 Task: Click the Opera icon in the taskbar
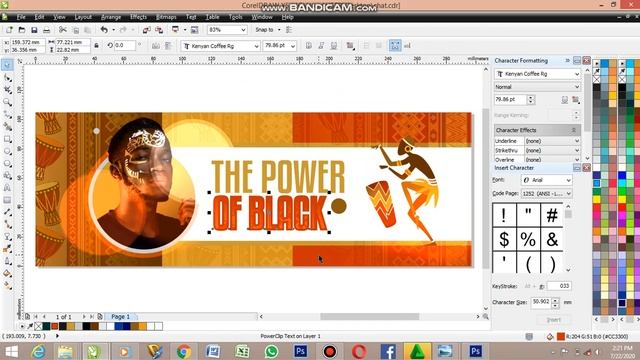click(x=359, y=351)
